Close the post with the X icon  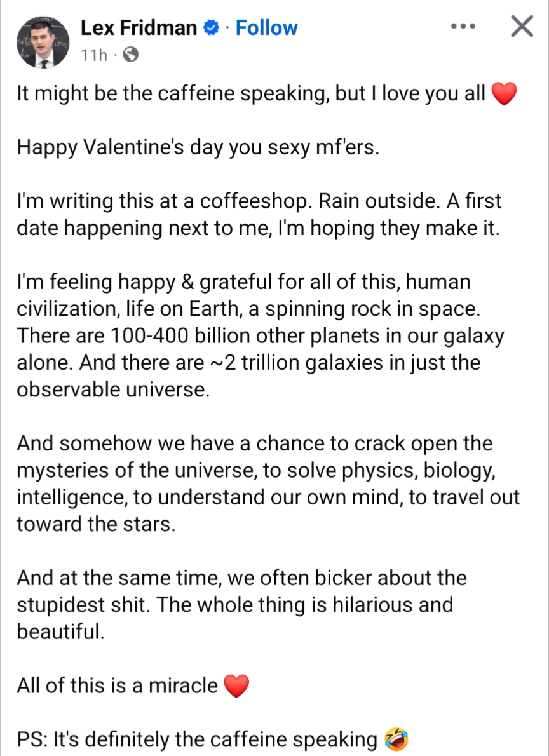pos(522,27)
